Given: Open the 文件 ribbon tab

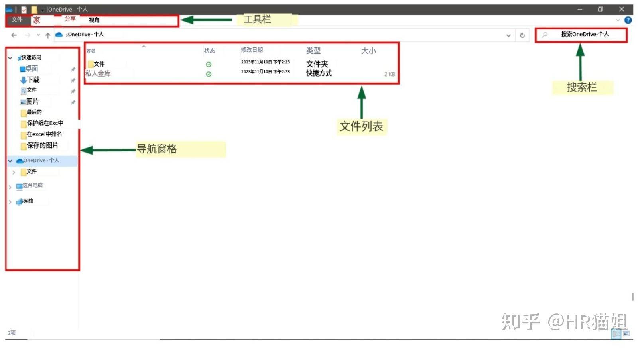Looking at the screenshot, I should tap(17, 20).
